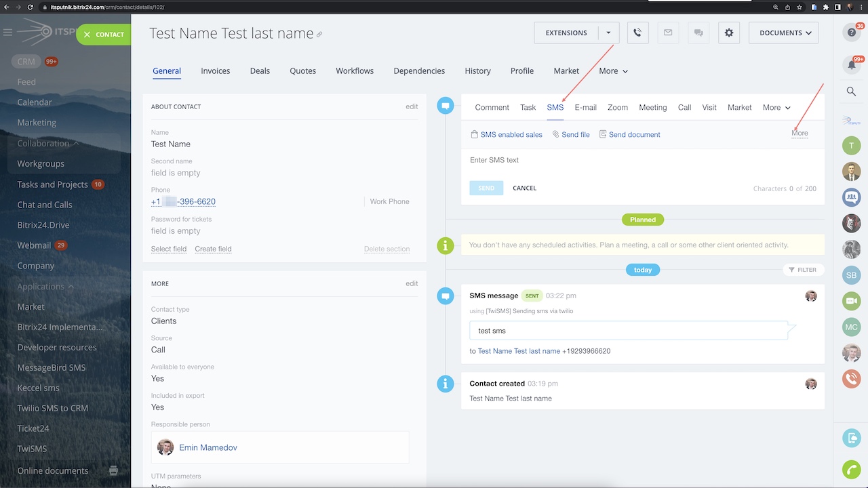The height and width of the screenshot is (488, 868).
Task: Click the copy link icon next to title
Action: point(319,35)
